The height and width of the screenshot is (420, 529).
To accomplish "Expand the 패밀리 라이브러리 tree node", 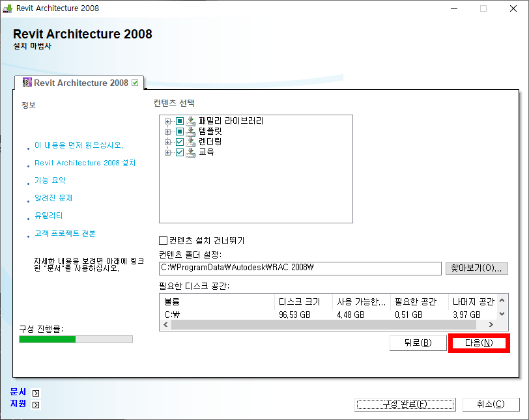I will click(167, 121).
